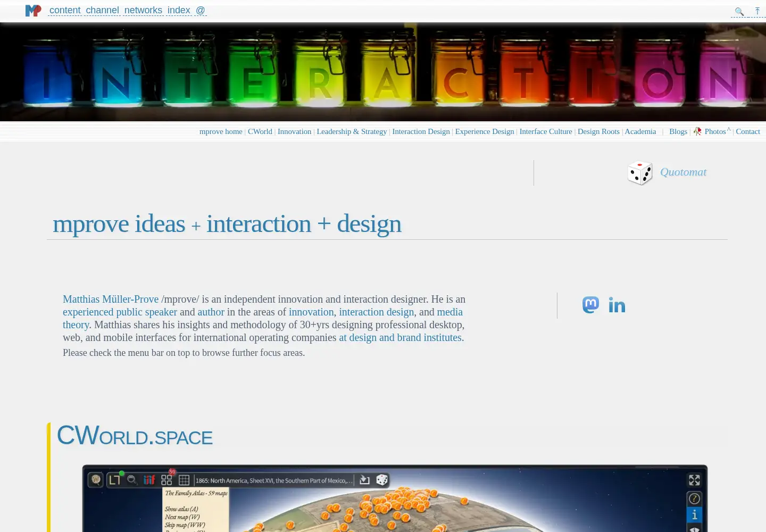Viewport: 766px width, 532px height.
Task: Open the 'experienced public speaker' link
Action: tap(120, 312)
